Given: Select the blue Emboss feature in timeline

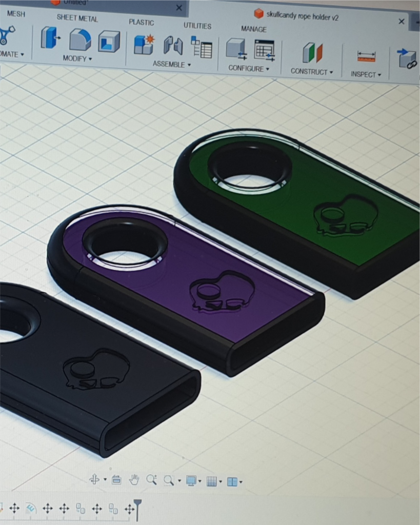Looking at the screenshot, I should (30, 508).
